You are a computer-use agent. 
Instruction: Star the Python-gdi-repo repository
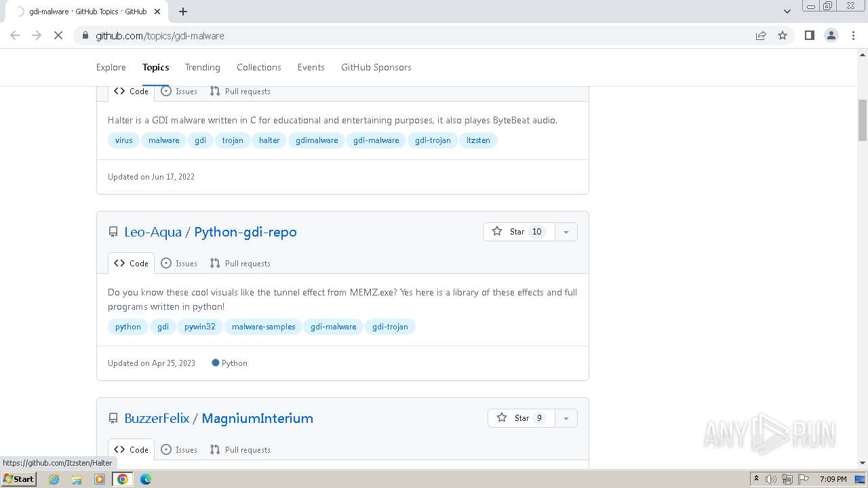click(519, 232)
